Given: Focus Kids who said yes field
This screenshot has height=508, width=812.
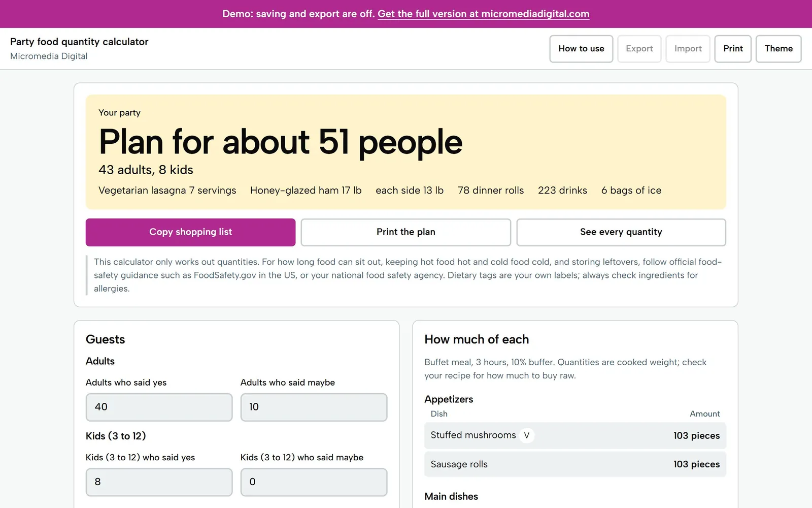Looking at the screenshot, I should [159, 482].
